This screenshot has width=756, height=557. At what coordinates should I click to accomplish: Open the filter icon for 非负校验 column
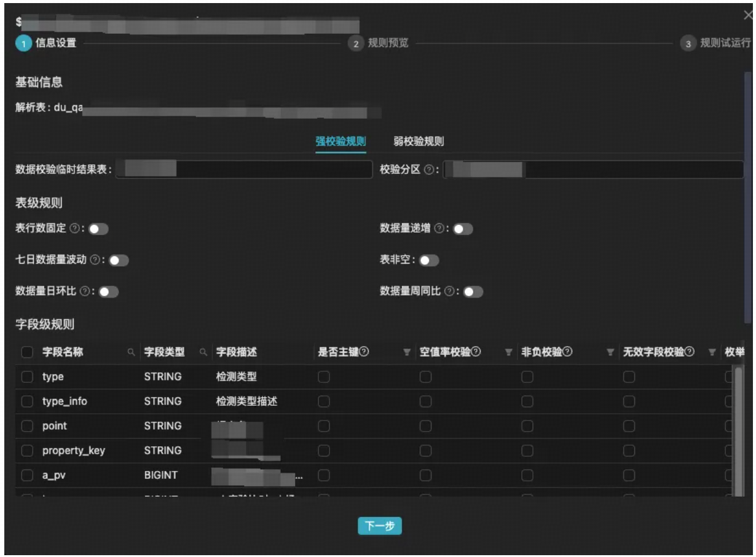tap(610, 352)
